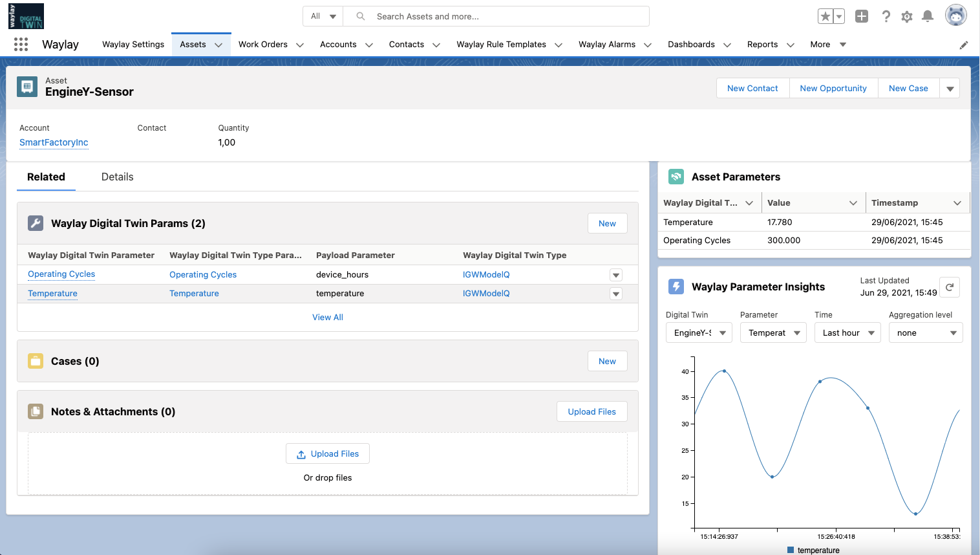Open the Waylay Rule Templates tab
The image size is (980, 555).
(501, 44)
